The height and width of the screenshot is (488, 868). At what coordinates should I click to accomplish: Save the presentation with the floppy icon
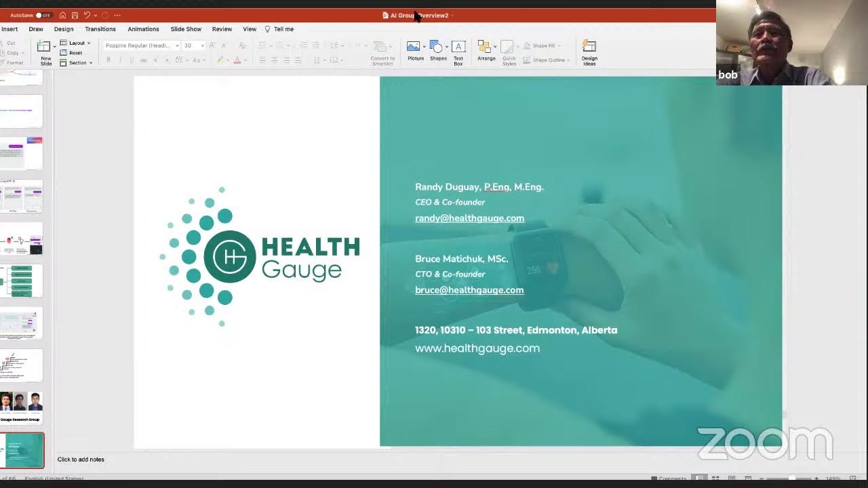[75, 15]
